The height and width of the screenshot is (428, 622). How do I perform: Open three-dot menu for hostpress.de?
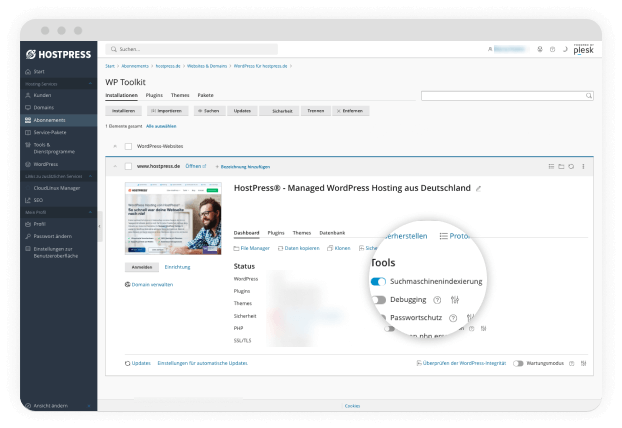(x=583, y=166)
